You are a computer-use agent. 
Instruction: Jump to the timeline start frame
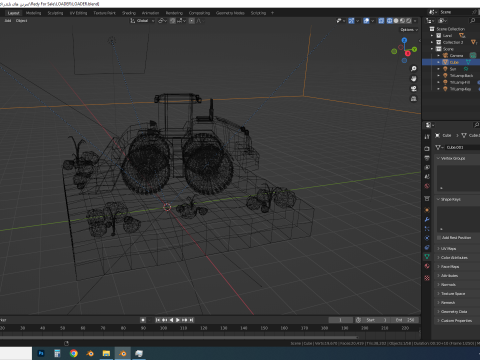coord(158,320)
